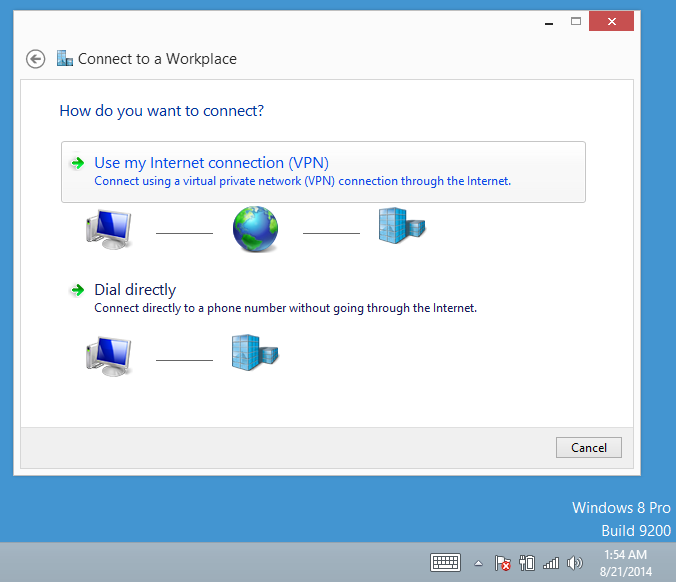The width and height of the screenshot is (676, 582).
Task: Go back using the wizard back arrow
Action: pos(35,59)
